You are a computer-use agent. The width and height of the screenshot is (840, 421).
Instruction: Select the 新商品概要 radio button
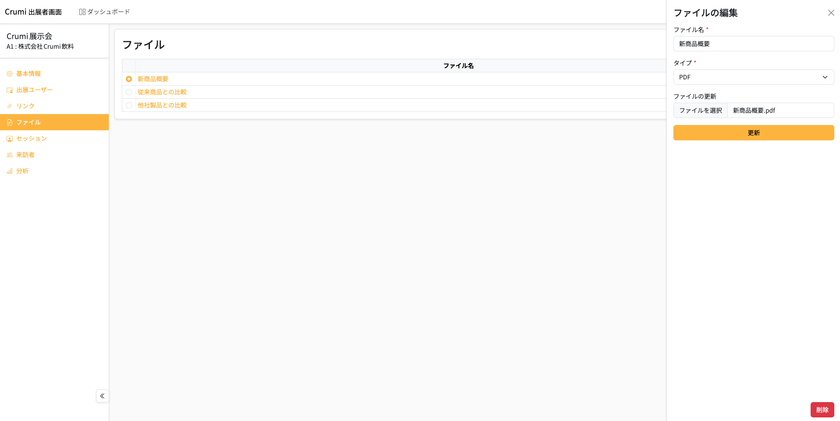pyautogui.click(x=129, y=79)
